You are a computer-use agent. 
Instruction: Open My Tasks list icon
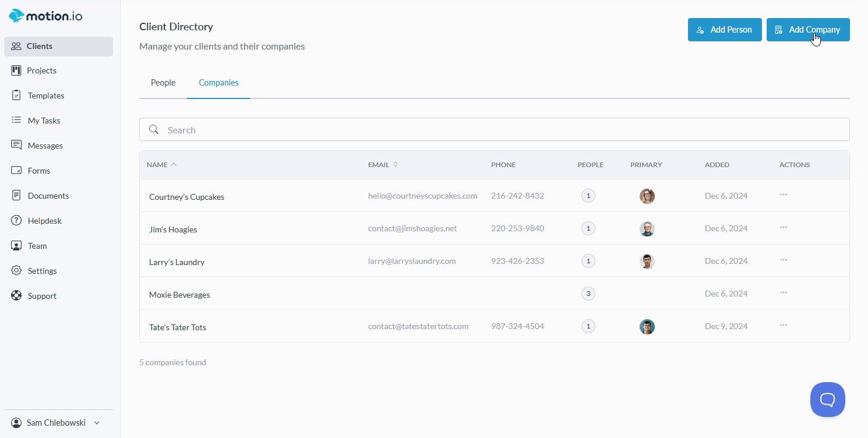(x=16, y=121)
